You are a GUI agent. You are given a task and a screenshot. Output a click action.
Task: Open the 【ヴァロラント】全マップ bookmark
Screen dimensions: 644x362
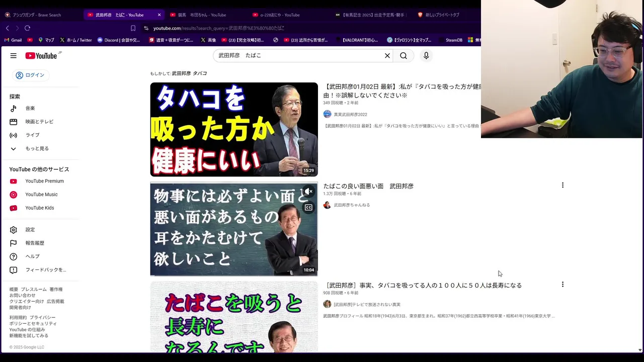tap(409, 40)
